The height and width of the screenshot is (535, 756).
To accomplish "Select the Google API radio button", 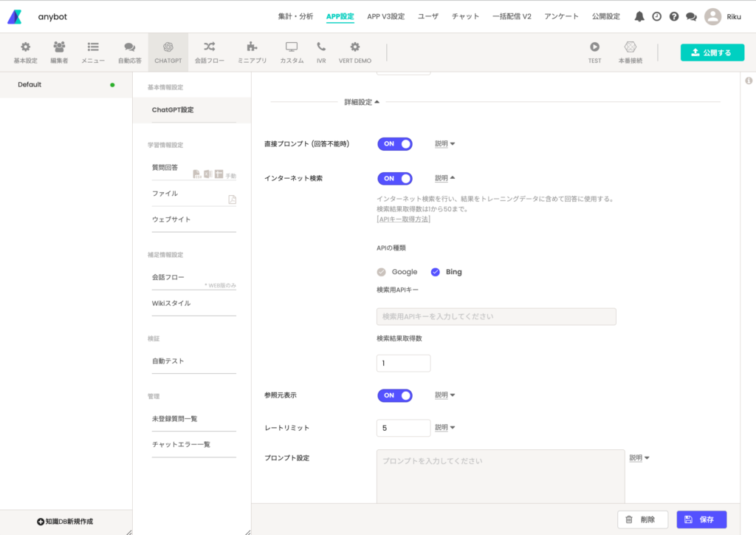I will 382,272.
